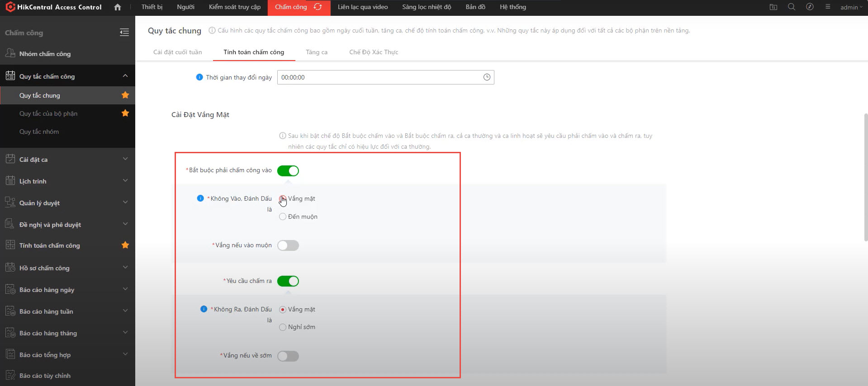Click info icon beside Thời gian thay đổi ngày

(x=199, y=77)
